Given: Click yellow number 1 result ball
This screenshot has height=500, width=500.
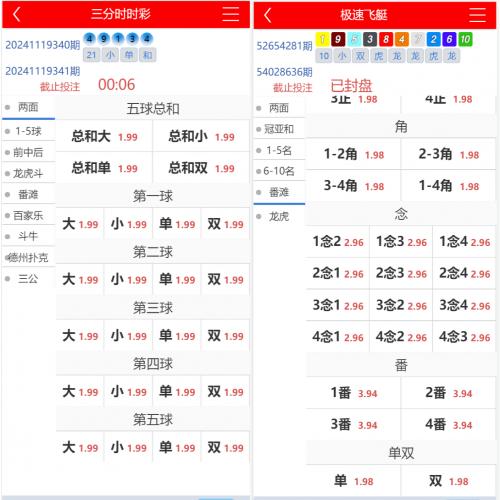Looking at the screenshot, I should pos(322,39).
